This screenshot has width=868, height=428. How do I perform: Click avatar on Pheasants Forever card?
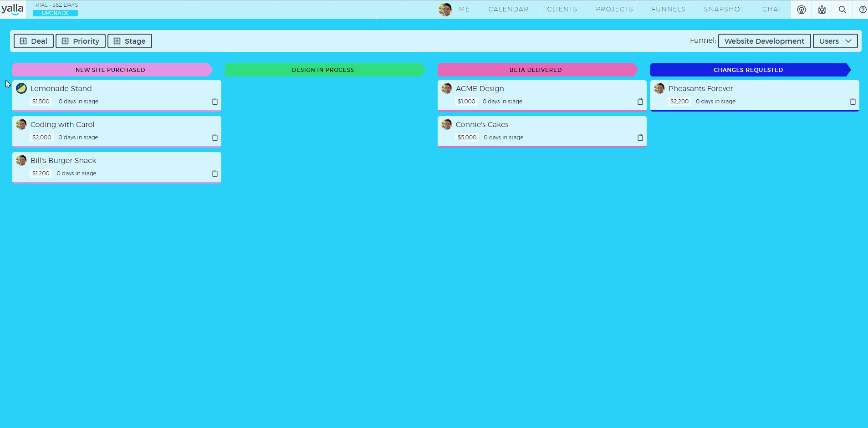pos(659,88)
